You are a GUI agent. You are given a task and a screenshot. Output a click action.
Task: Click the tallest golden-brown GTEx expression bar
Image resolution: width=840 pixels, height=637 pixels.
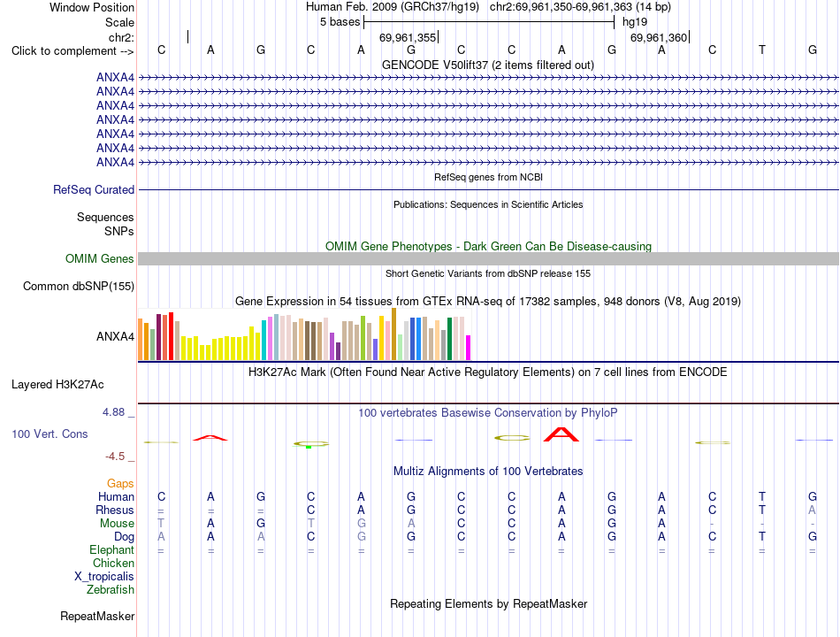pyautogui.click(x=393, y=334)
